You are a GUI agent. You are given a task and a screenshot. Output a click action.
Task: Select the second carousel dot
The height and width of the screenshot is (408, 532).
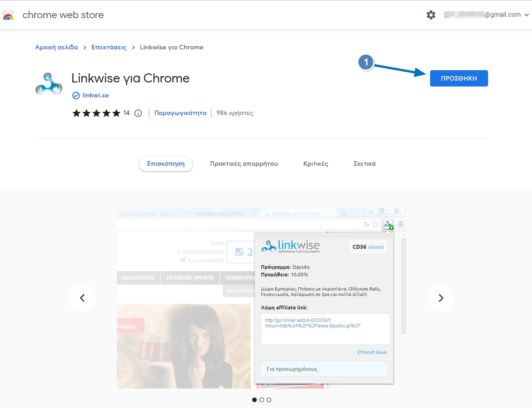[262, 400]
